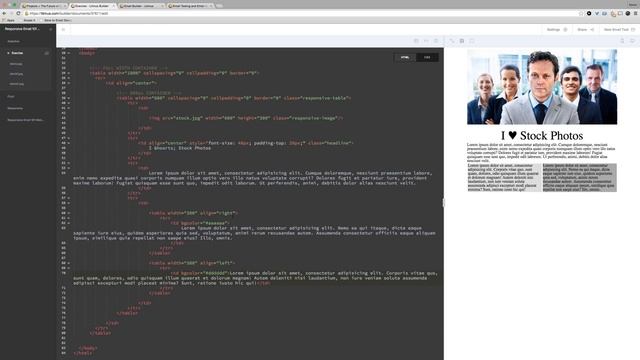Image resolution: width=640 pixels, height=360 pixels.
Task: Fold the table align left line arrow
Action: (x=69, y=263)
